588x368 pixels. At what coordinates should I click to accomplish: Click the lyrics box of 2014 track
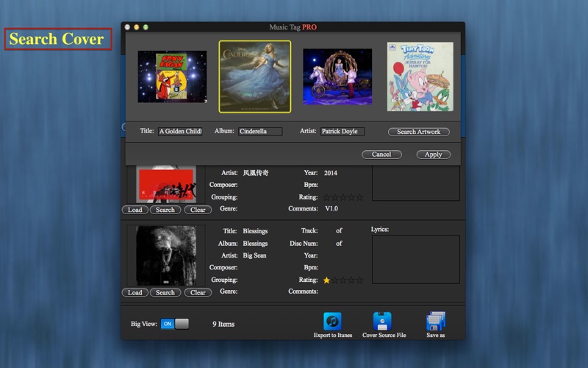(415, 183)
